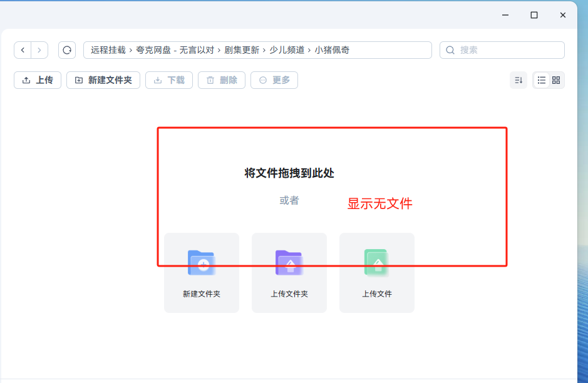Click the 上传文件夹 card
This screenshot has width=588, height=383.
click(289, 273)
